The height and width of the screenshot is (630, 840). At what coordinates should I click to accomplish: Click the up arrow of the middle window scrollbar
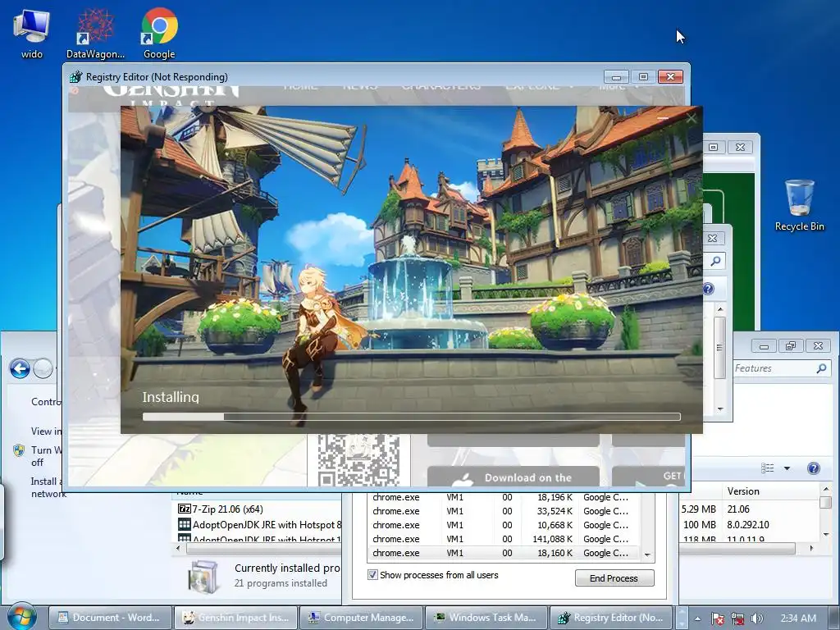pyautogui.click(x=720, y=309)
